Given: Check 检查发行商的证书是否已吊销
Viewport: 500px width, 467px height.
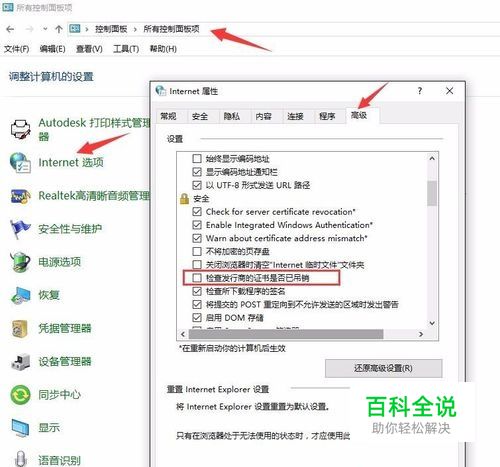Looking at the screenshot, I should 197,278.
